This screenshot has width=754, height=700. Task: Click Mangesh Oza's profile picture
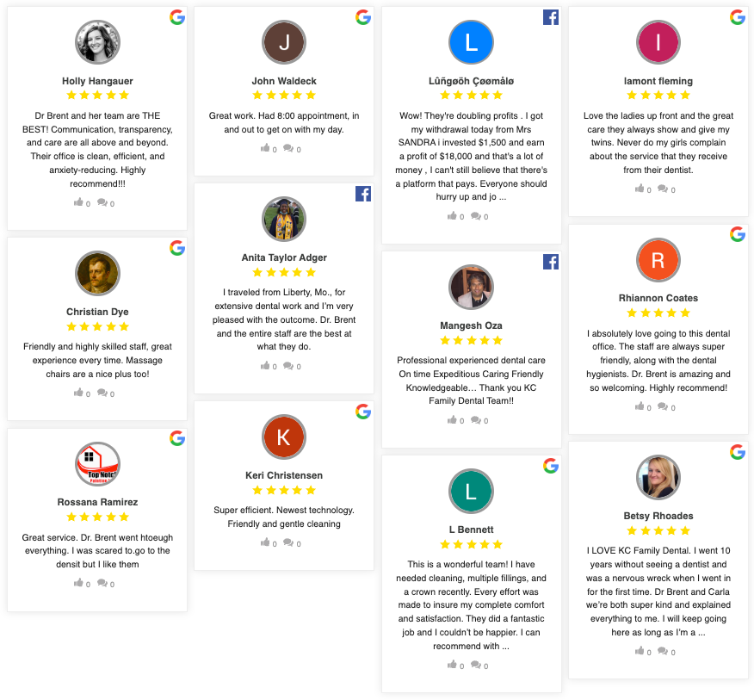pos(471,287)
